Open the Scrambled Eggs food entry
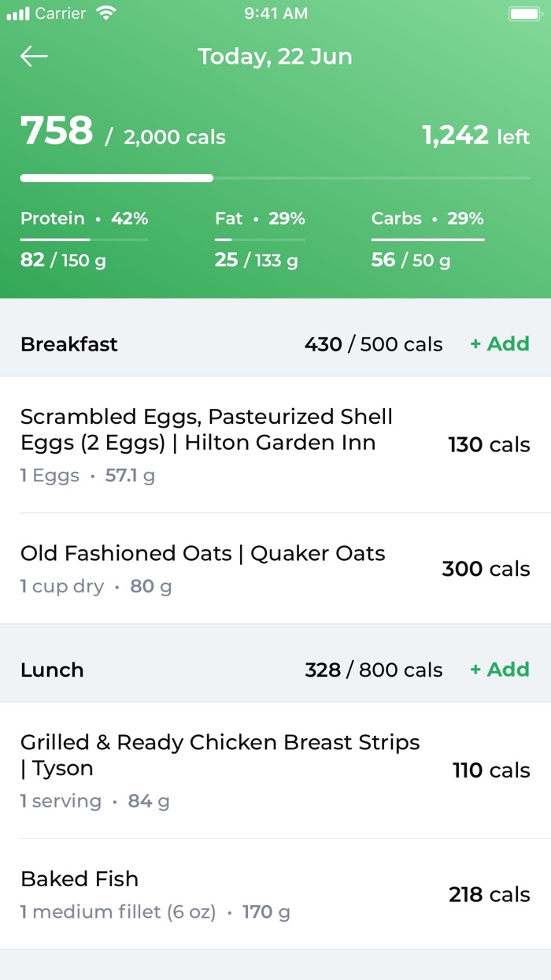This screenshot has height=980, width=551. [275, 445]
